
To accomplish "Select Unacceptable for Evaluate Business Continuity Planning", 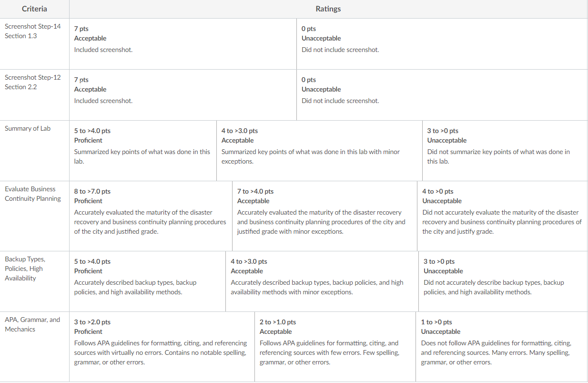I will (x=502, y=216).
